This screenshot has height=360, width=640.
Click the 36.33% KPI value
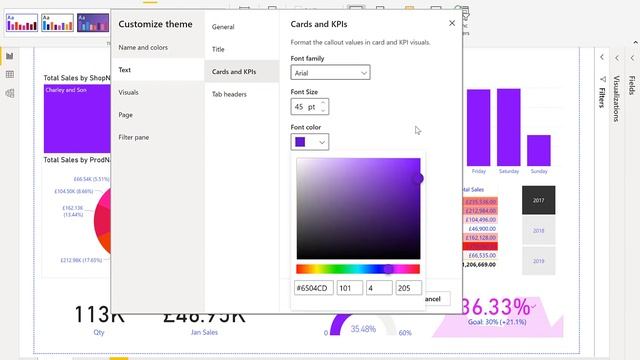496,307
